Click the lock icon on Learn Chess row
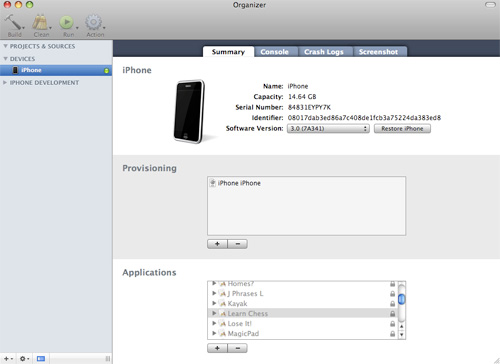The height and width of the screenshot is (364, 500). click(393, 314)
